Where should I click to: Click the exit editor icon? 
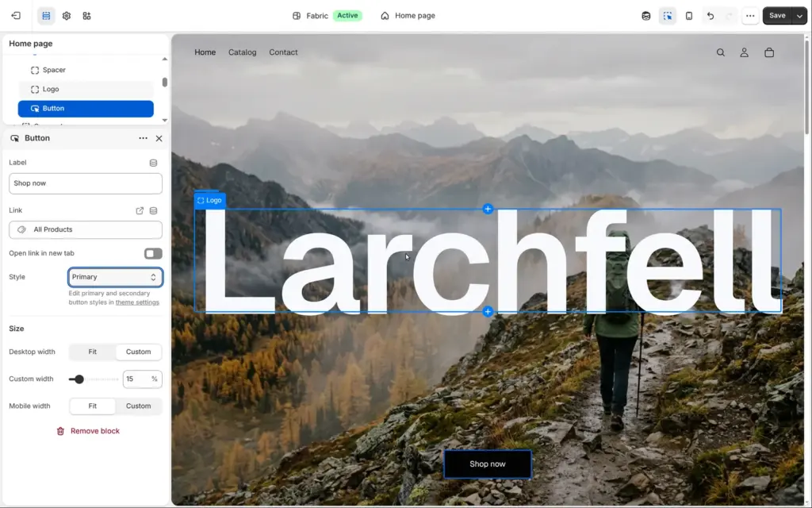tap(16, 16)
